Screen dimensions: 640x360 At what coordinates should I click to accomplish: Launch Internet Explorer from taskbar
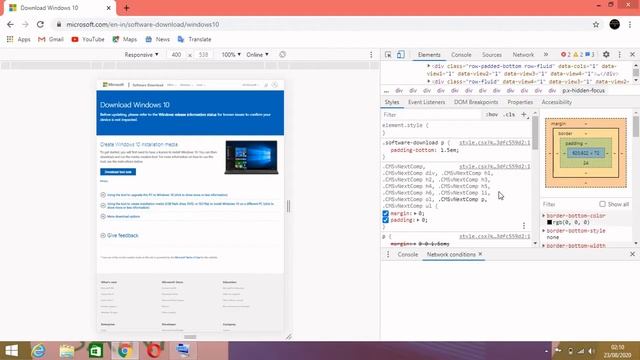click(39, 351)
